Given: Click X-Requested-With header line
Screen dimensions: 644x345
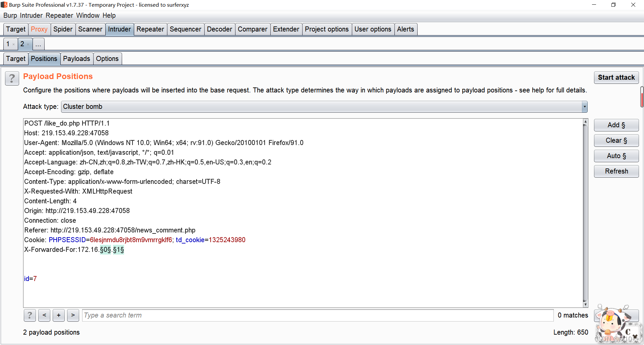Looking at the screenshot, I should tap(78, 191).
